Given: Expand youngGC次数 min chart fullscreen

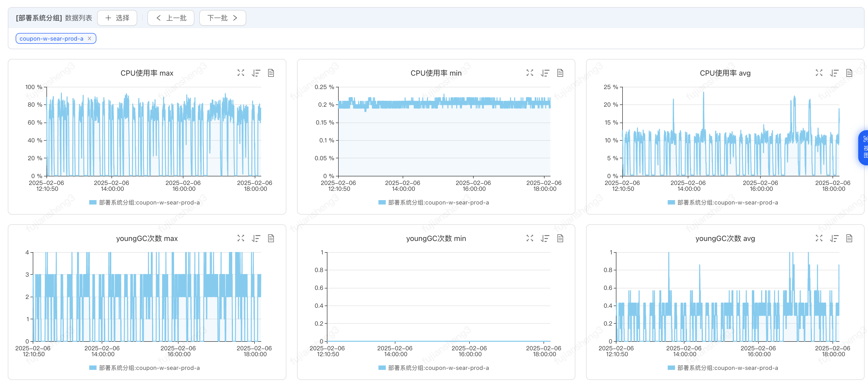Looking at the screenshot, I should [x=530, y=238].
